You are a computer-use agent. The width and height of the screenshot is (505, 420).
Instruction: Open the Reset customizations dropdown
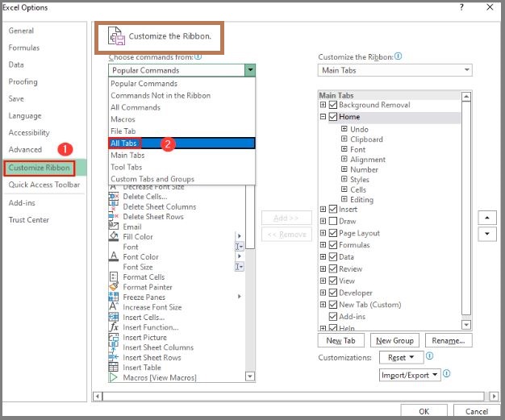(401, 358)
